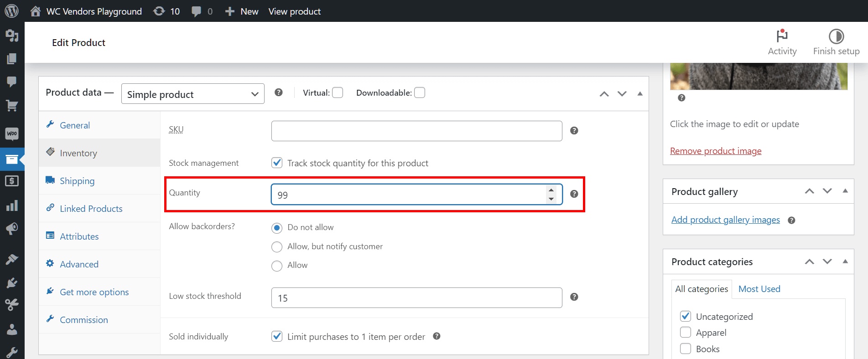Viewport: 868px width, 359px height.
Task: Click the Finish setup icon
Action: (836, 36)
